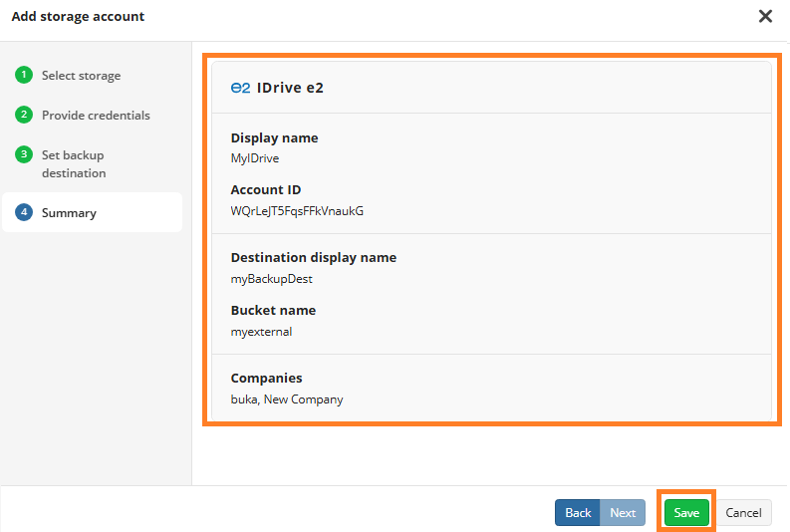Click the green step 3 circle icon
790x532 pixels.
coord(24,154)
